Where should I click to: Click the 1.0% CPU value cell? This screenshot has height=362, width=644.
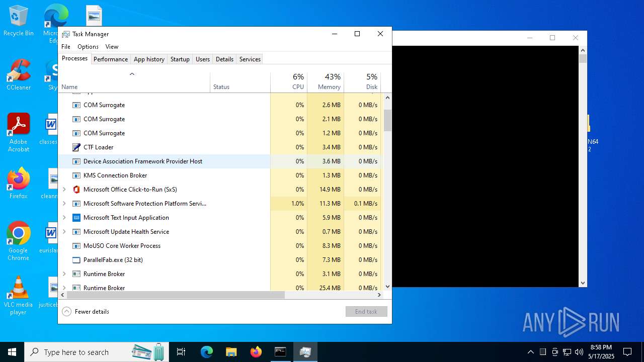[289, 204]
